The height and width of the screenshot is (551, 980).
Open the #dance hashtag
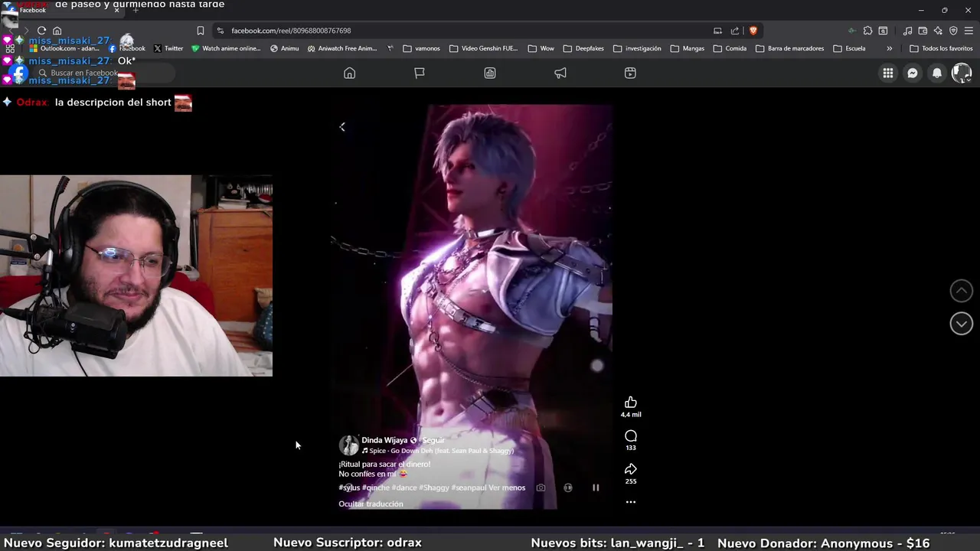(x=404, y=487)
